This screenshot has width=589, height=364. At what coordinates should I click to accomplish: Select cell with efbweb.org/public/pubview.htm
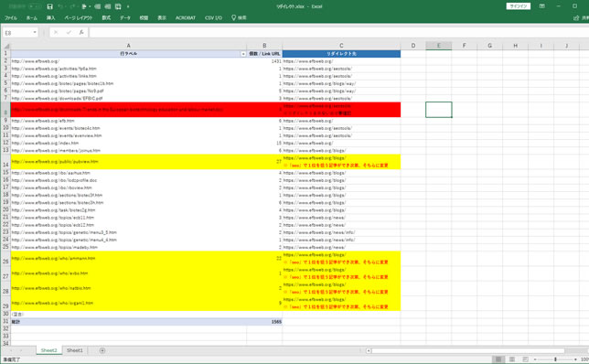click(x=128, y=162)
